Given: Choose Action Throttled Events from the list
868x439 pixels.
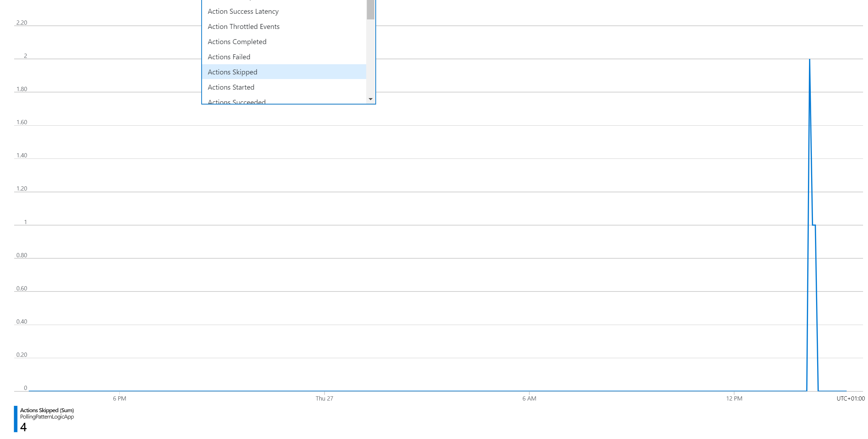Looking at the screenshot, I should pos(243,26).
